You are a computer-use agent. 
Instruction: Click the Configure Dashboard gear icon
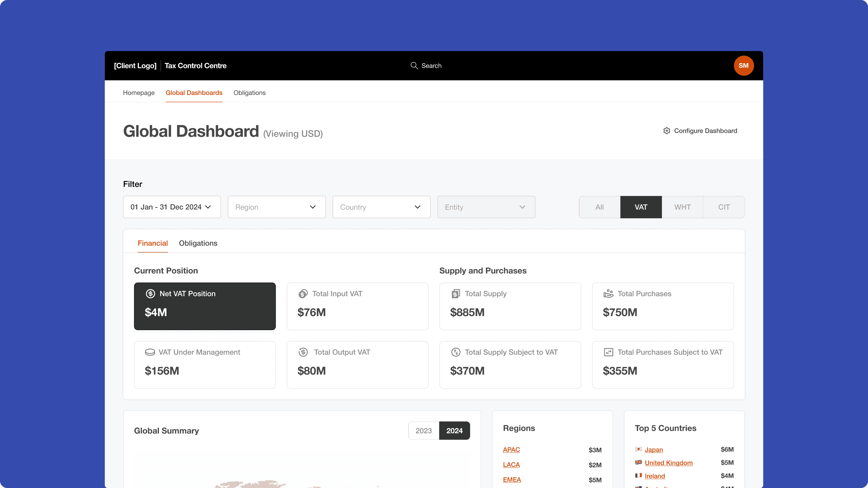coord(667,131)
